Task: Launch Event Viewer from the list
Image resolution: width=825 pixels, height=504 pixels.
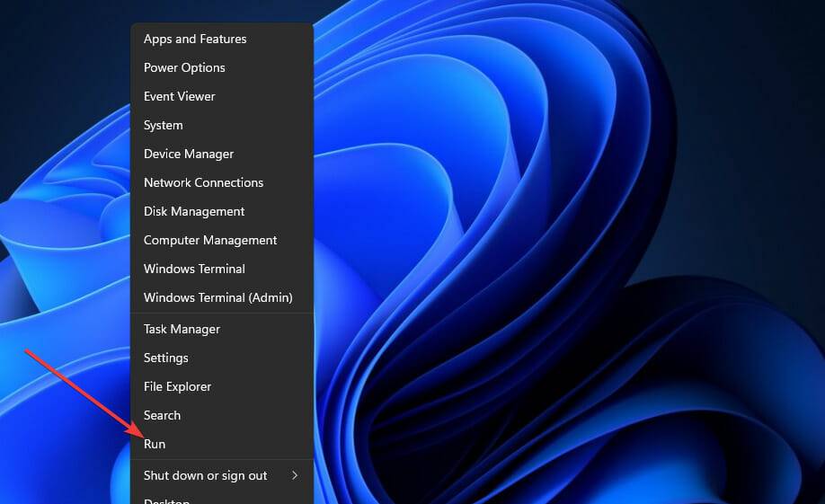Action: pyautogui.click(x=180, y=96)
